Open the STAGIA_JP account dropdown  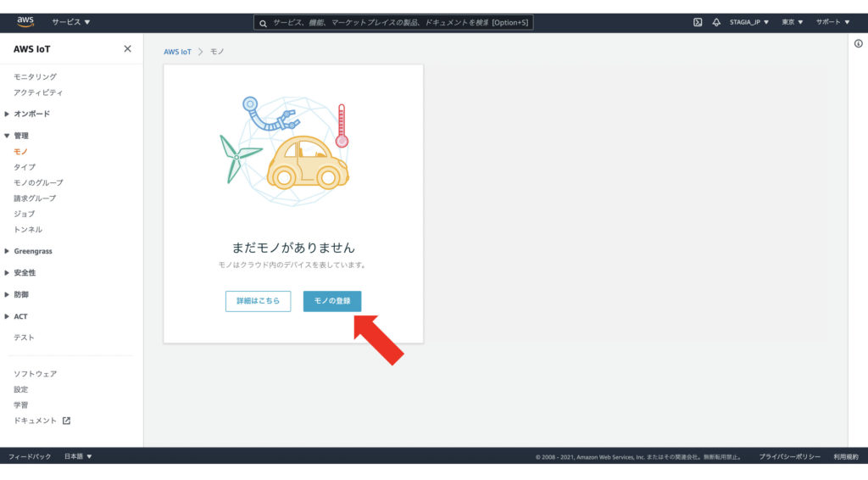[x=749, y=22]
